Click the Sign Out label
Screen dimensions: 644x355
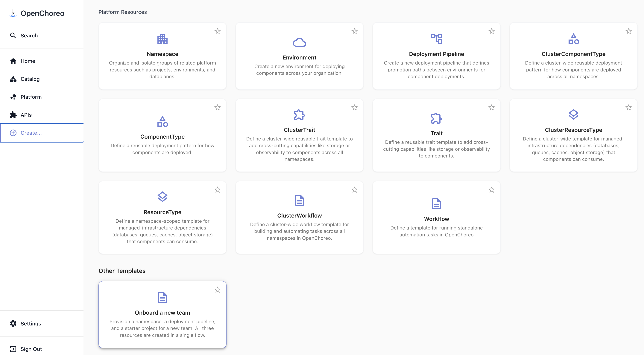point(31,349)
